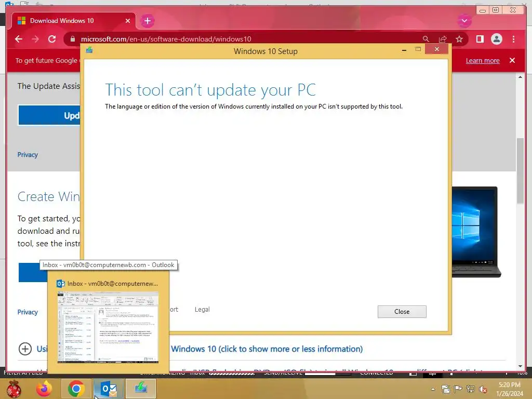Image resolution: width=532 pixels, height=399 pixels.
Task: Click the Windows laptop image
Action: pyautogui.click(x=476, y=231)
